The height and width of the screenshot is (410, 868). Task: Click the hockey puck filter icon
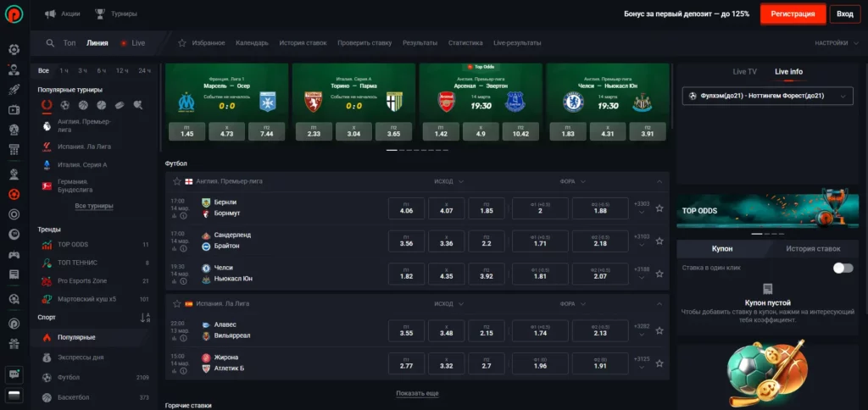click(x=120, y=104)
